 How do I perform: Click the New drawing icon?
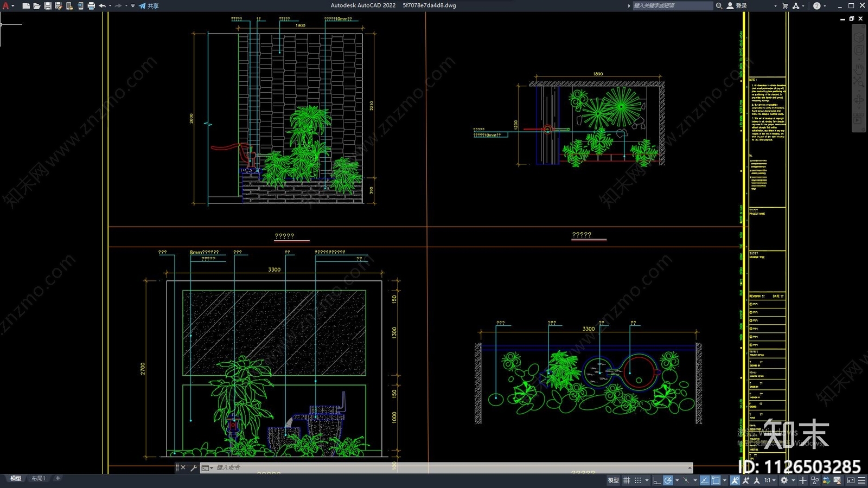(x=26, y=6)
